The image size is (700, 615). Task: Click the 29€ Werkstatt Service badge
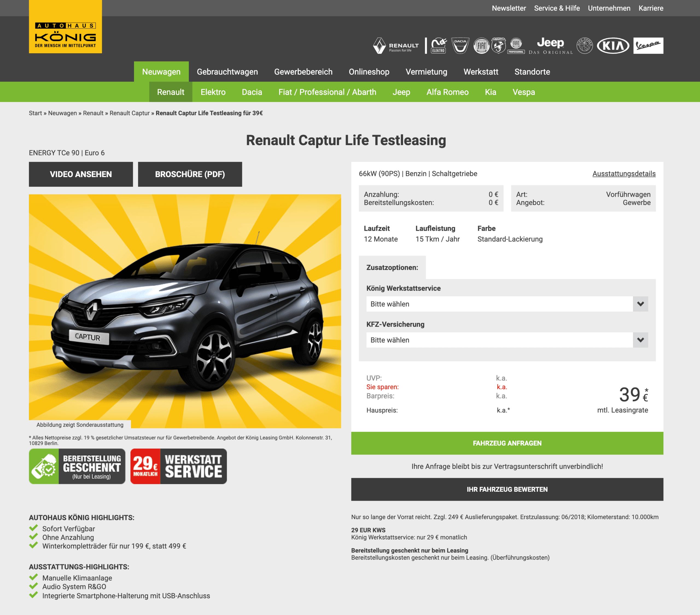(179, 466)
